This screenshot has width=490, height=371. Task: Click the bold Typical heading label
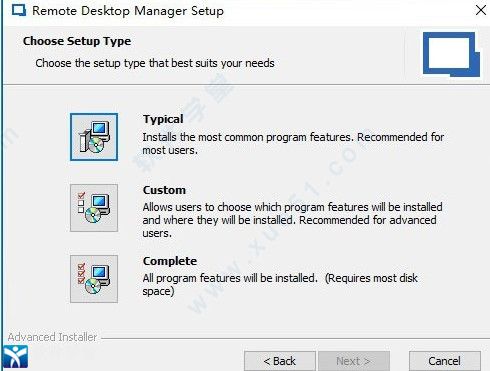tap(163, 119)
